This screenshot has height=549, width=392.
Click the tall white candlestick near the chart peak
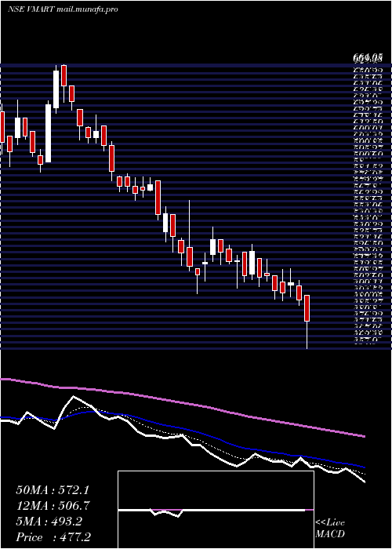(56, 89)
